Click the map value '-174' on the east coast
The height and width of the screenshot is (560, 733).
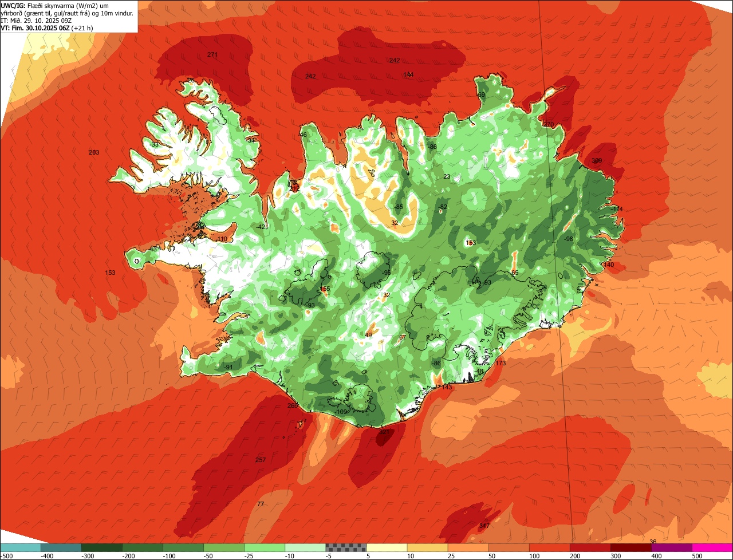pos(616,210)
